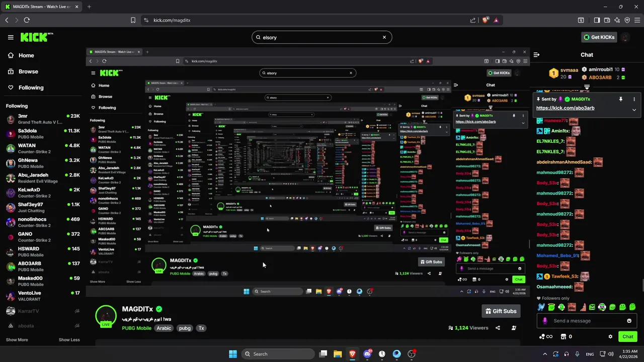Viewport: 644px width, 362px height.
Task: Click the Brave Rewards triangle icon
Action: coord(496,20)
